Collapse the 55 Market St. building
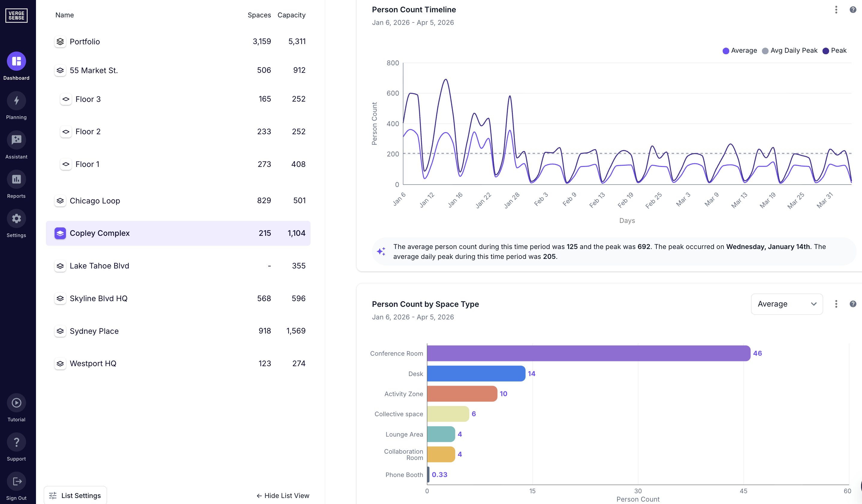 pos(60,70)
